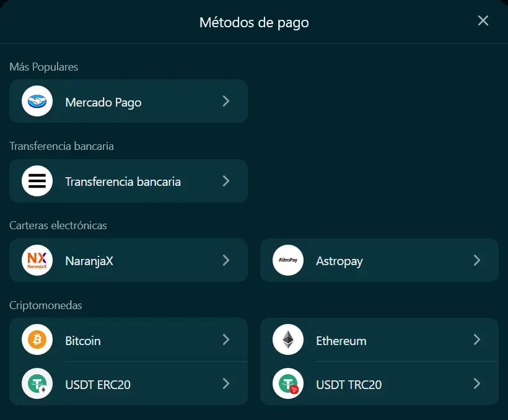Click the chevron on the Astropay row
Viewport: 508px width, 420px height.
pos(477,260)
